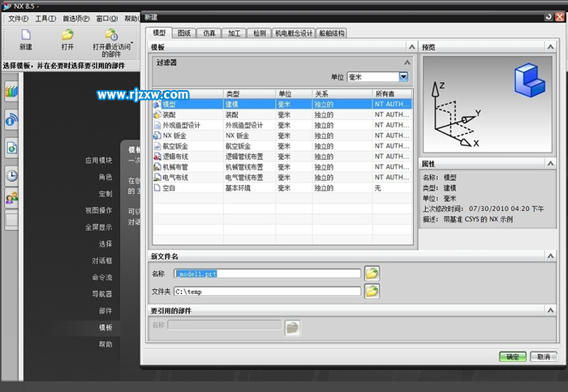Switch to the 仿真 tab
Image resolution: width=568 pixels, height=392 pixels.
[x=209, y=33]
